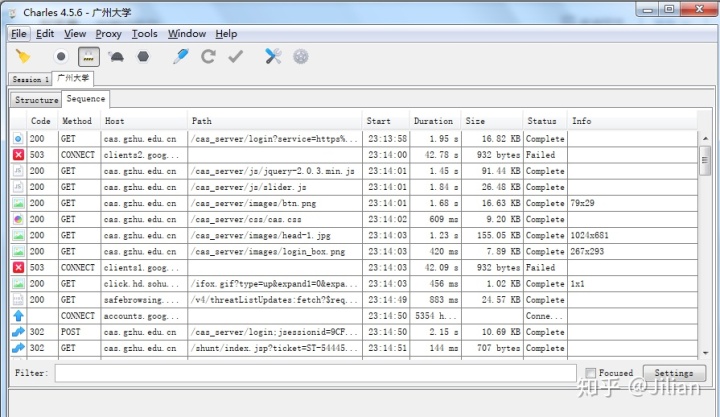Toggle SSL proxying toolbar button
Viewport: 720px width, 417px height.
[x=89, y=56]
